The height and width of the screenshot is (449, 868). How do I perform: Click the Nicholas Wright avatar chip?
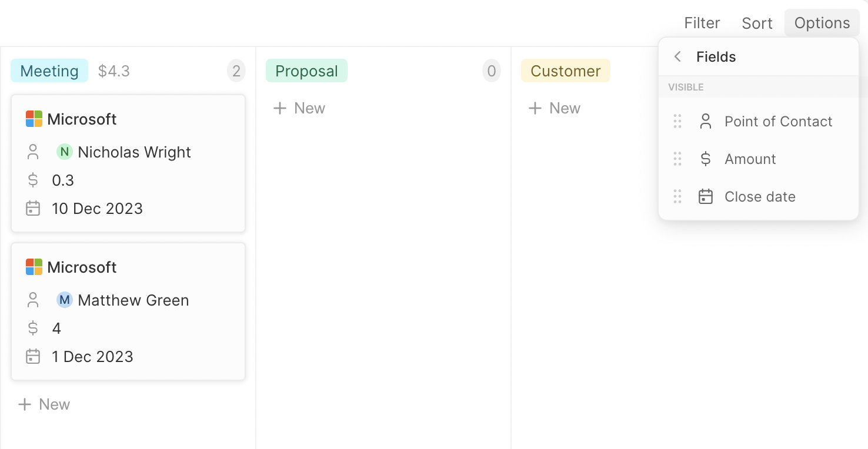(64, 152)
